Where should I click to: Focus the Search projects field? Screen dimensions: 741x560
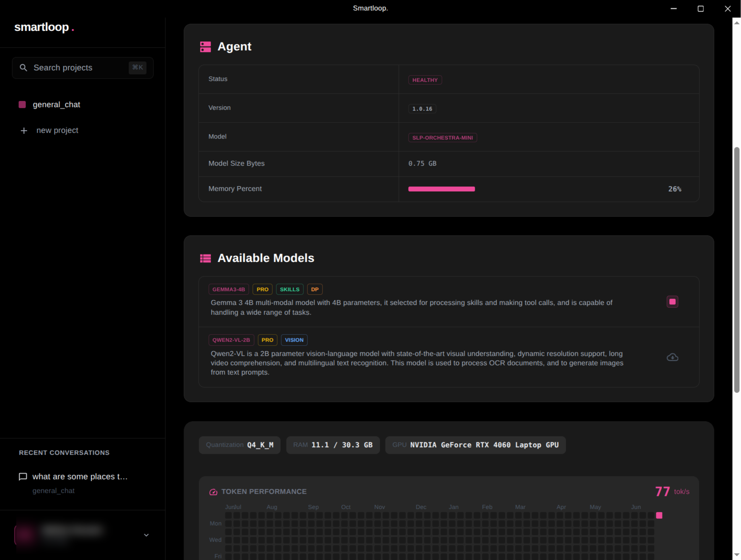[83, 68]
